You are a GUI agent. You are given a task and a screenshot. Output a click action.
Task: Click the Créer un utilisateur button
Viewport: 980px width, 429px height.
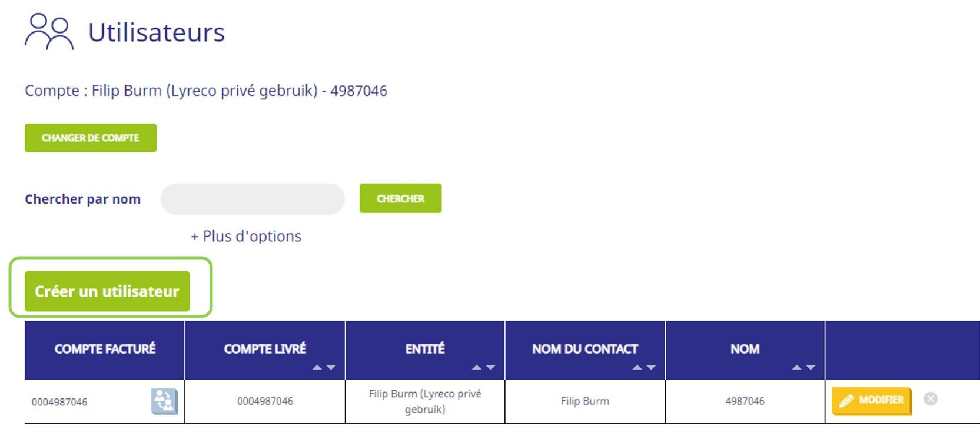tap(107, 291)
